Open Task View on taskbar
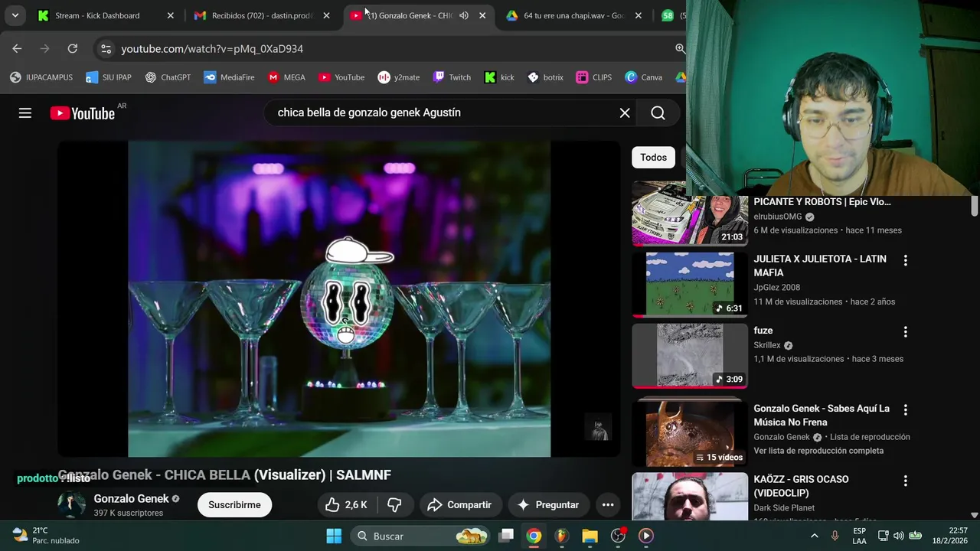Screen dimensions: 980x551 pyautogui.click(x=506, y=536)
